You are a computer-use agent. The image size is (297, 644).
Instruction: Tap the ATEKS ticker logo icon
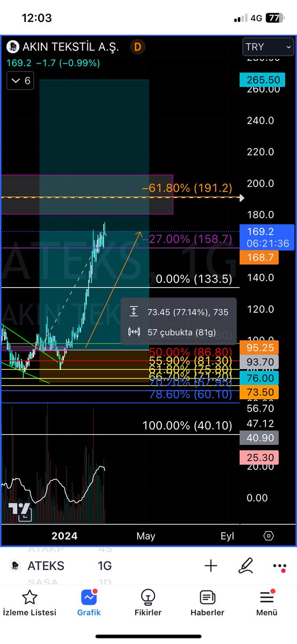(x=16, y=566)
